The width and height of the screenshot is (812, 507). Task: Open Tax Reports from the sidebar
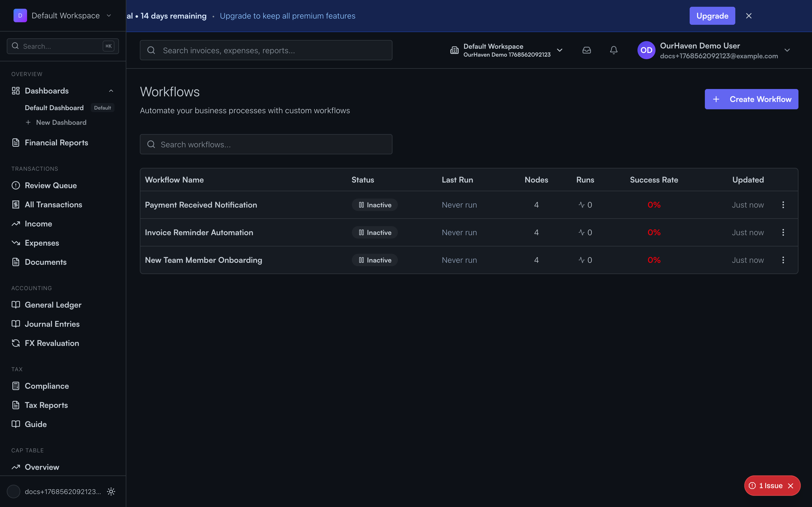(x=46, y=405)
